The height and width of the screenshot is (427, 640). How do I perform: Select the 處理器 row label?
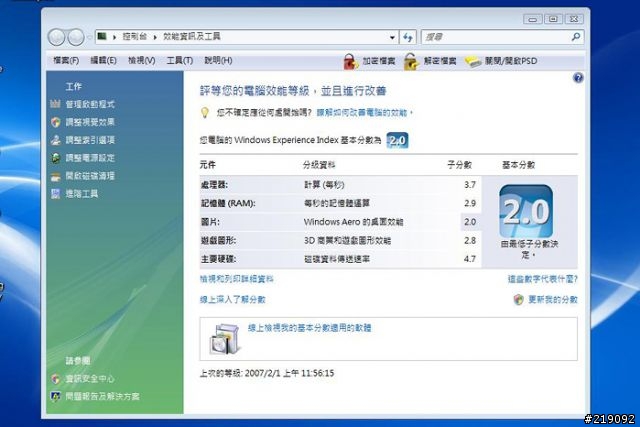pyautogui.click(x=214, y=185)
